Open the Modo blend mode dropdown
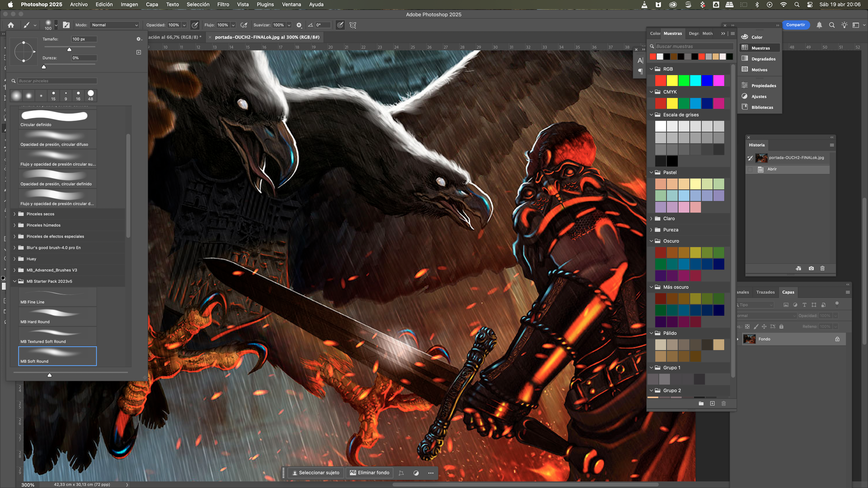Screen dimensions: 868x488 pos(114,25)
